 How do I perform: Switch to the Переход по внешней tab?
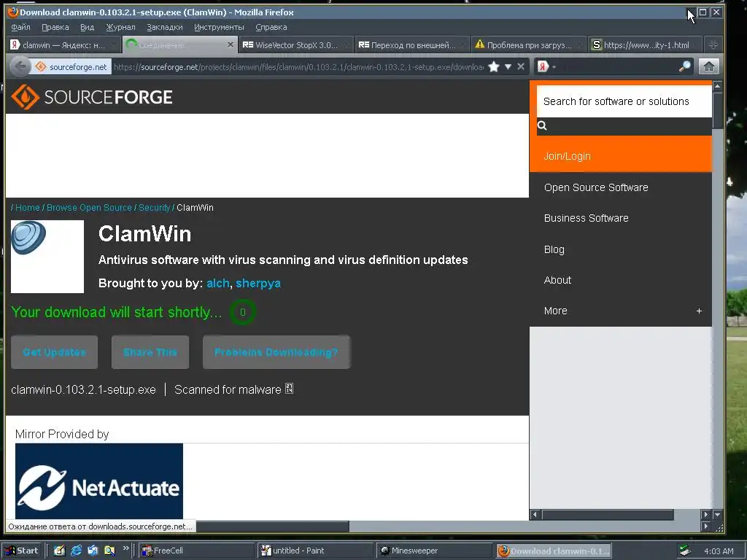click(x=411, y=44)
